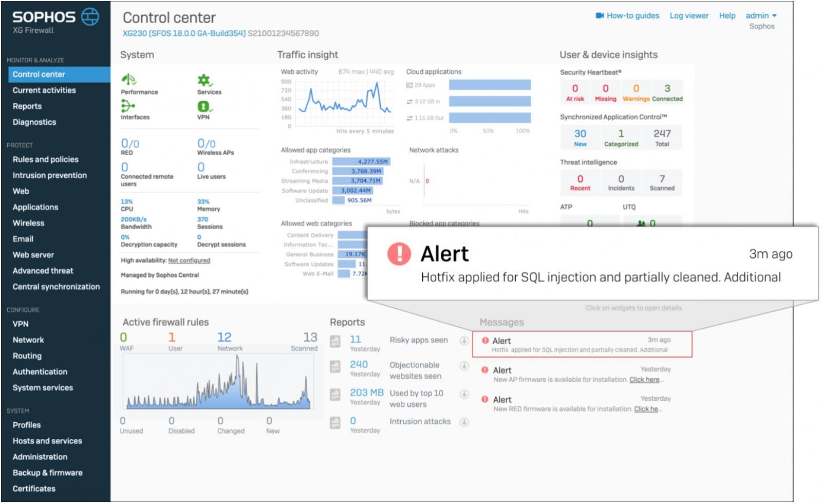Click the 1.15 GB Out traffic icon

[409, 118]
